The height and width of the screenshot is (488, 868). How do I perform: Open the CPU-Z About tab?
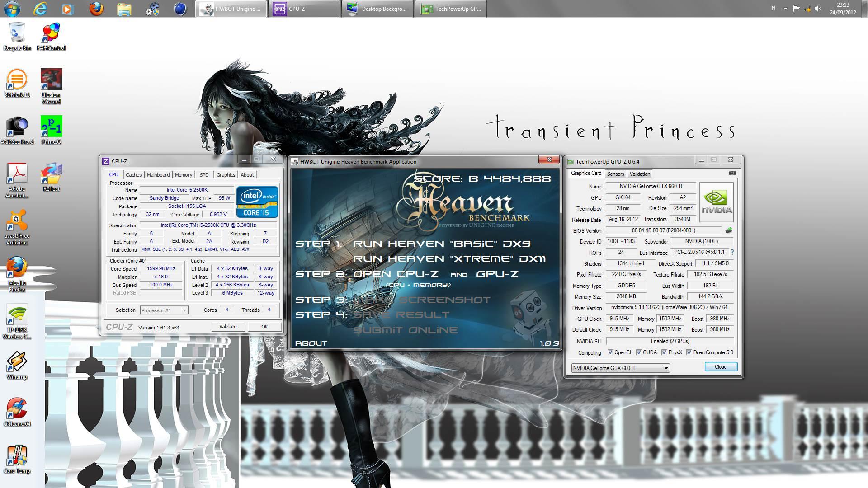247,175
